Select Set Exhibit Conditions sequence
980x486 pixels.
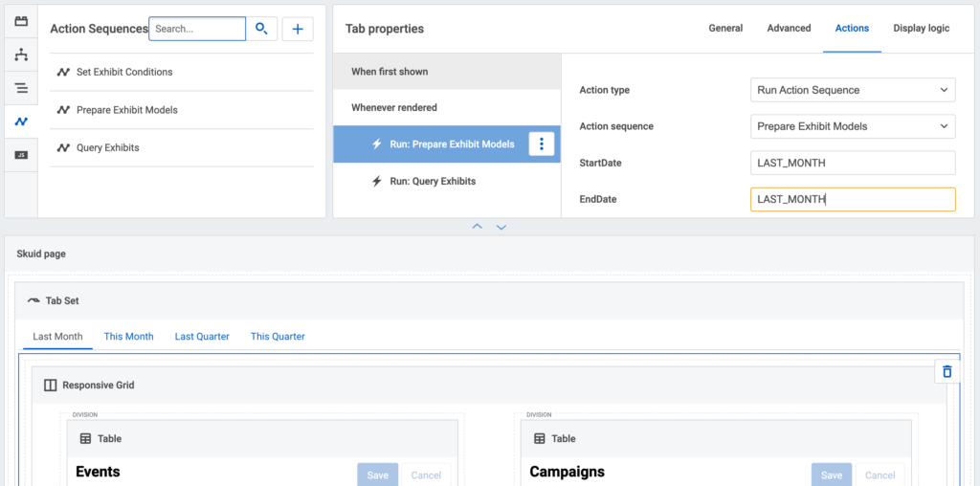(182, 72)
